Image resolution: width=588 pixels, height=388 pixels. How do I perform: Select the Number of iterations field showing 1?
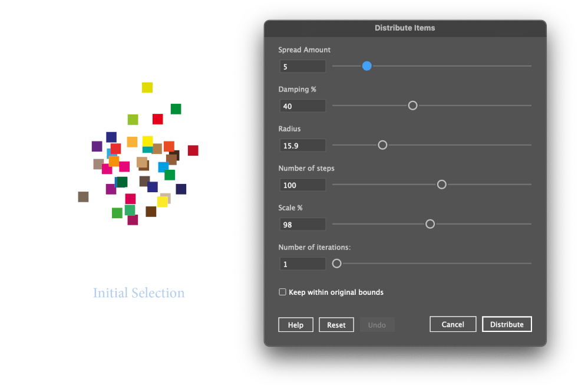click(x=302, y=264)
